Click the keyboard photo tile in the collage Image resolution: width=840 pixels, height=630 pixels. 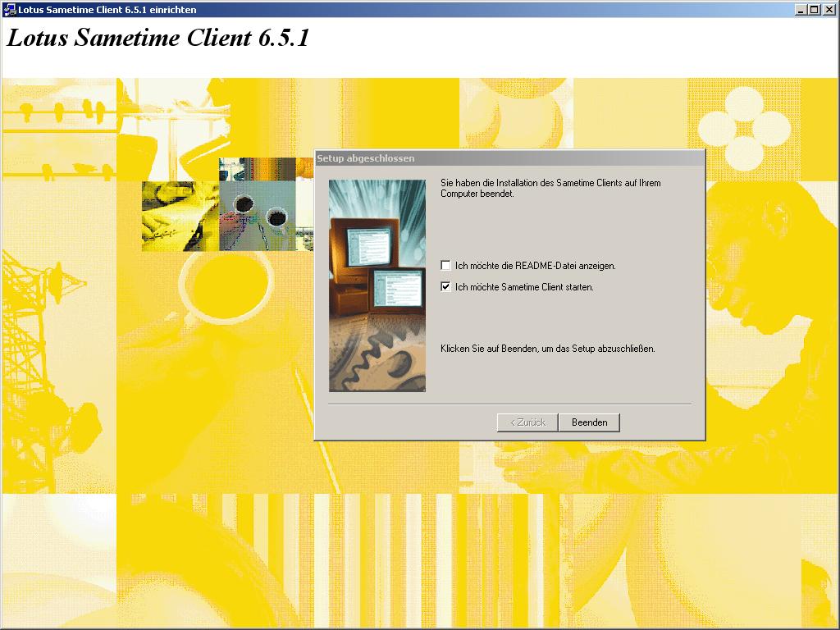click(180, 216)
